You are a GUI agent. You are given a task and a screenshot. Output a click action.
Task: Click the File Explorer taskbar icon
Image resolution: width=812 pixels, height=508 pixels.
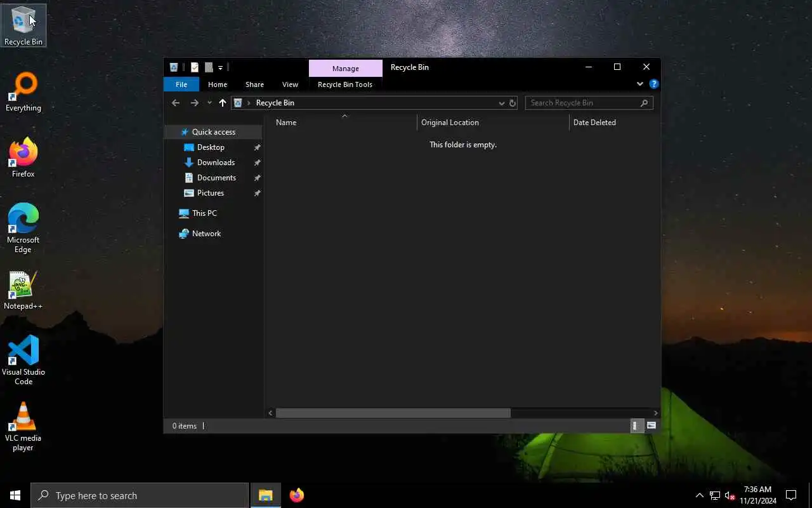(x=266, y=495)
